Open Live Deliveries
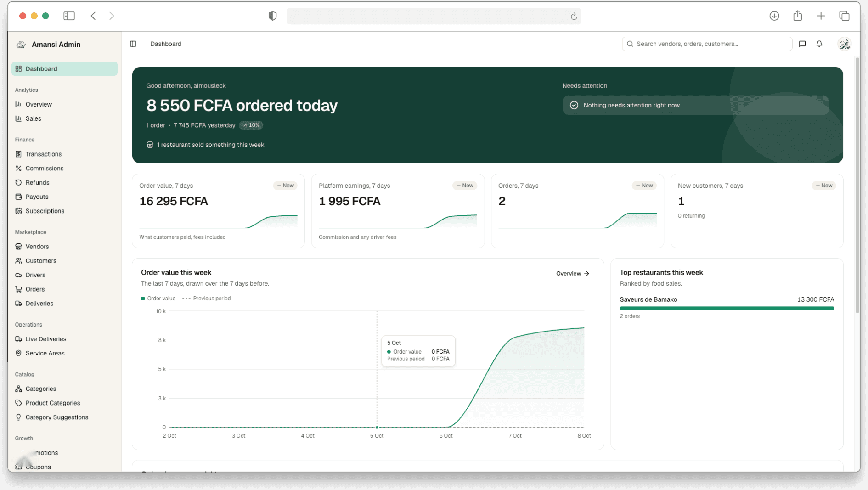The width and height of the screenshot is (868, 490). (64, 339)
